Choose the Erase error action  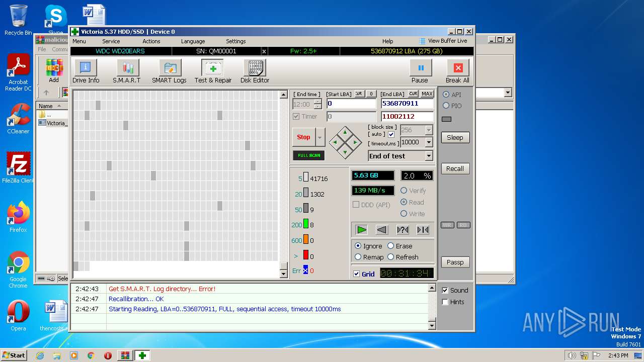click(x=399, y=246)
